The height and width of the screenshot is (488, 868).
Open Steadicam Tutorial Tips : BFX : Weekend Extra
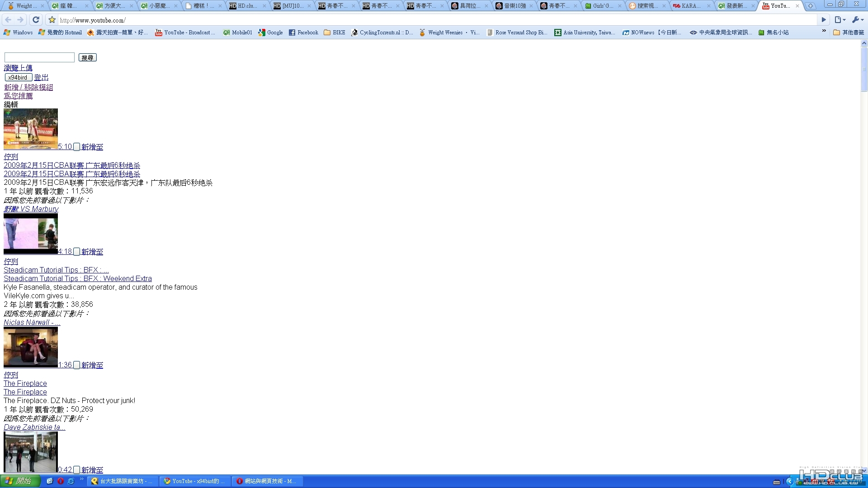tap(78, 278)
